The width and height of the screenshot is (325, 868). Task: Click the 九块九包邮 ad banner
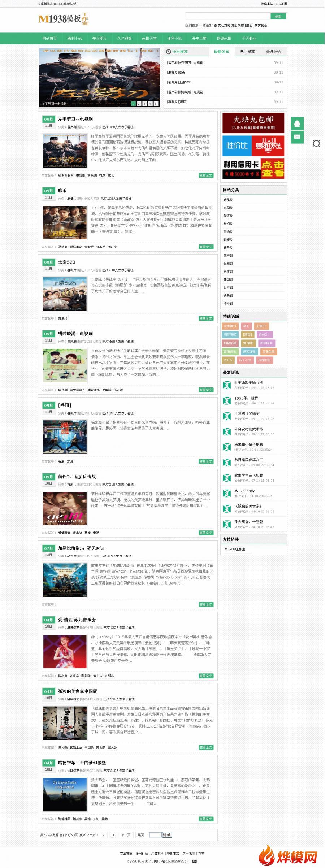tap(253, 123)
